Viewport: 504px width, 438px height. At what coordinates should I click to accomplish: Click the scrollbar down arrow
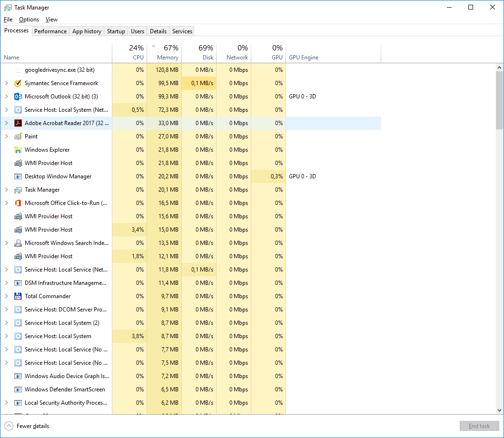coord(499,410)
